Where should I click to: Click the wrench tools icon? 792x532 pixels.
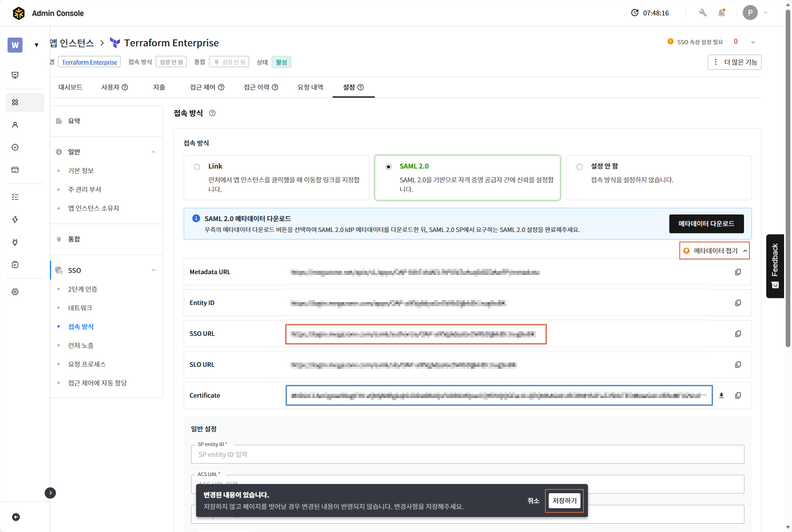pyautogui.click(x=703, y=13)
